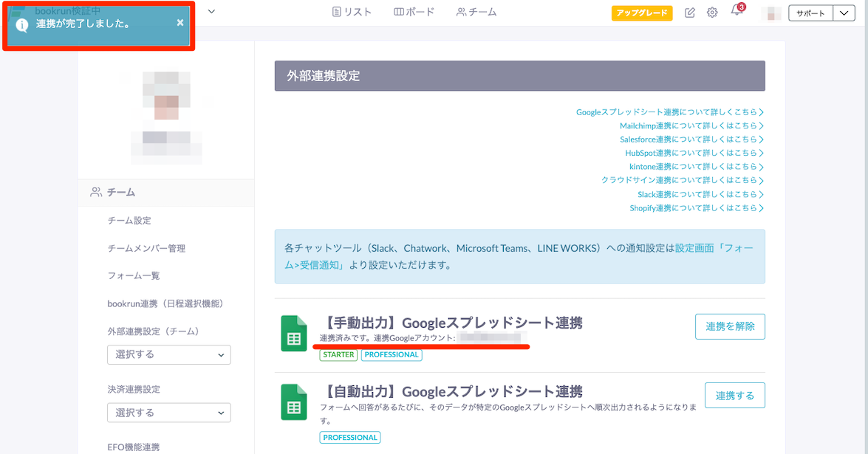
Task: Click the info icon in the notification
Action: tap(22, 24)
